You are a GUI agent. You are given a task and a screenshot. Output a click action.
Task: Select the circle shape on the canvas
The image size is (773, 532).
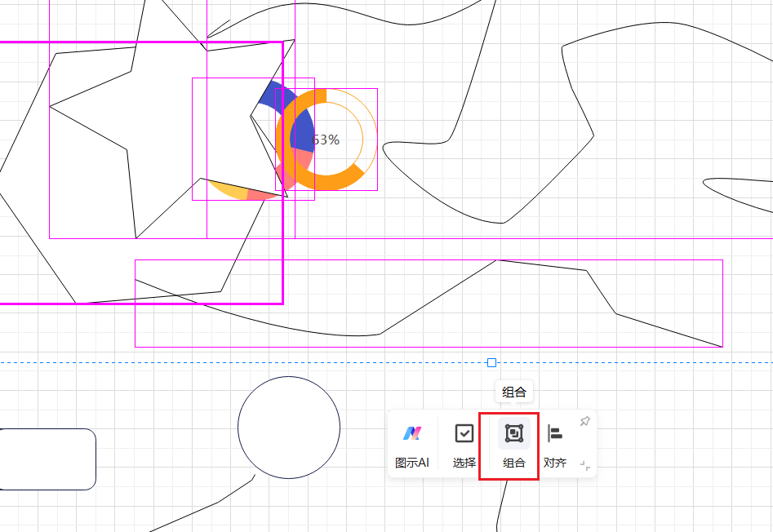pyautogui.click(x=289, y=427)
